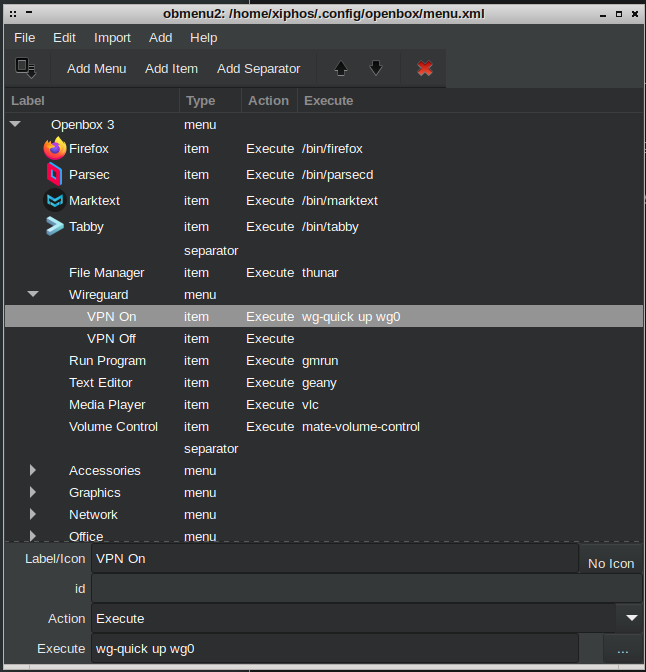The width and height of the screenshot is (646, 672).
Task: Click the /bin/parsecd execute cell
Action: [x=337, y=174]
